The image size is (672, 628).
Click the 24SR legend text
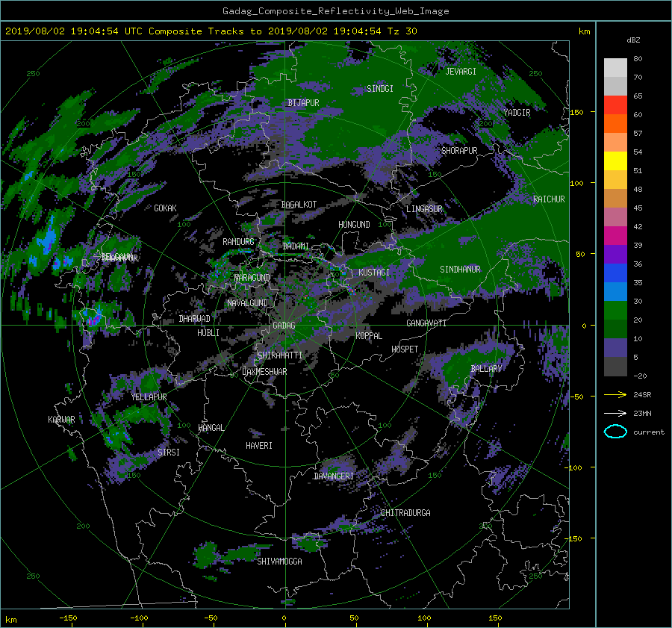[x=642, y=395]
